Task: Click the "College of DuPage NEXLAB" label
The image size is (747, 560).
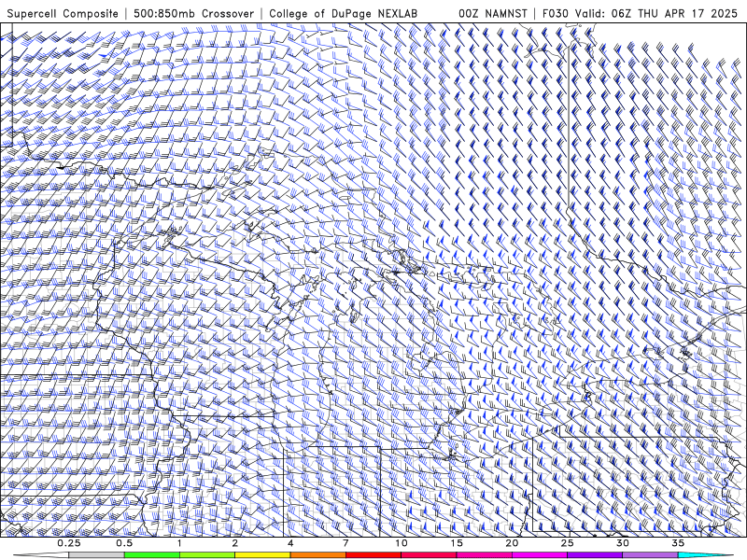Action: point(343,14)
